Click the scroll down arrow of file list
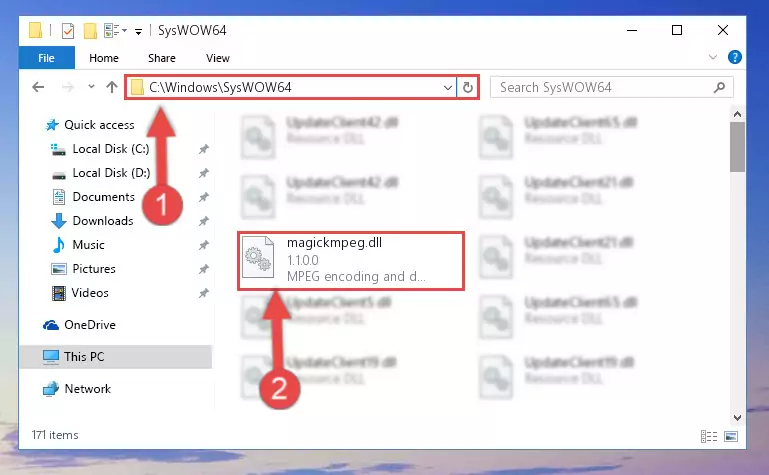Screen dimensions: 769x475 click(737, 418)
